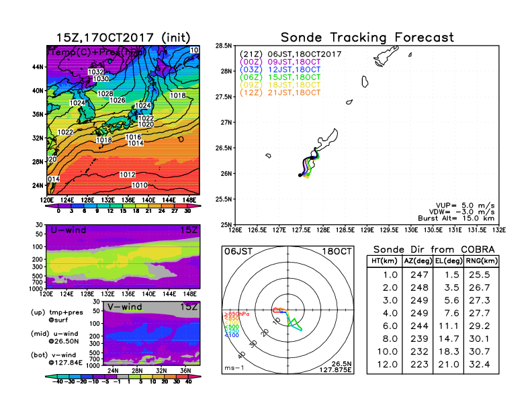Click the elevation value '21.0'
532x411 pixels.
449,365
